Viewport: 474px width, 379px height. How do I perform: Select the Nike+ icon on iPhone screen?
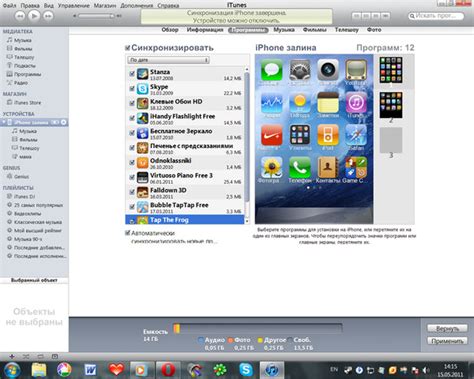click(x=272, y=135)
